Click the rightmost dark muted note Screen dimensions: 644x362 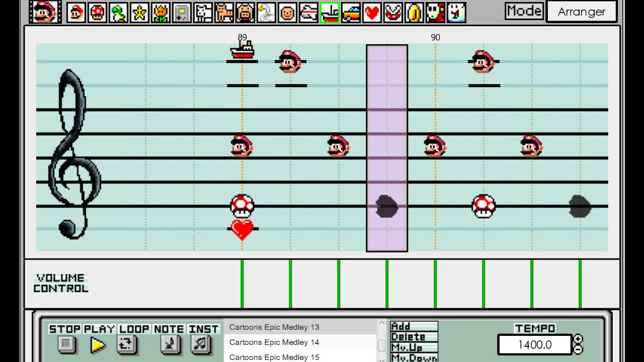pyautogui.click(x=580, y=206)
